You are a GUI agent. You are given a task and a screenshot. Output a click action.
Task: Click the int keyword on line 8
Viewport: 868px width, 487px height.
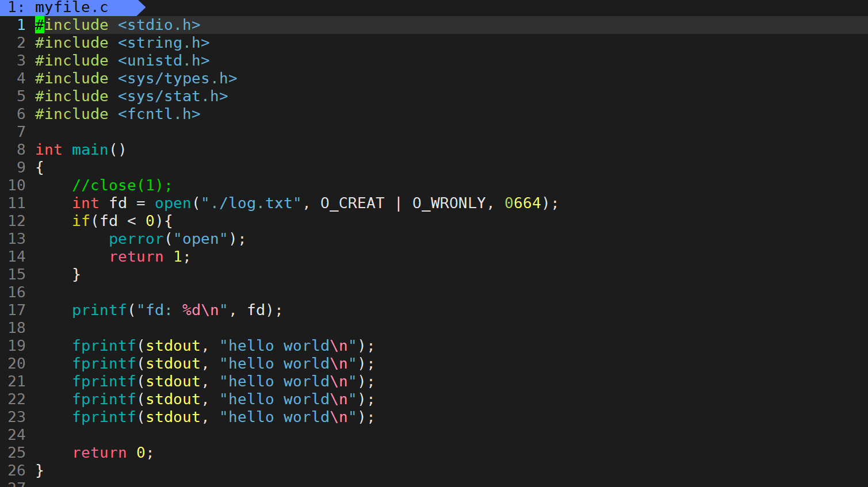pos(49,149)
